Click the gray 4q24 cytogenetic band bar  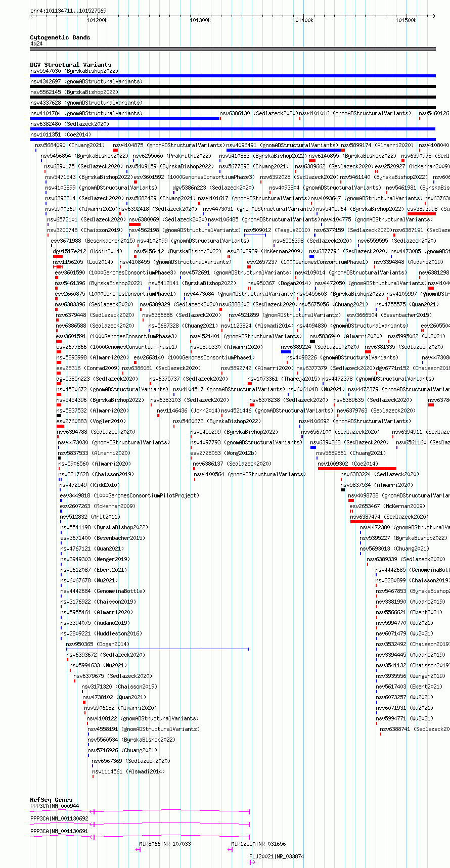tap(233, 49)
